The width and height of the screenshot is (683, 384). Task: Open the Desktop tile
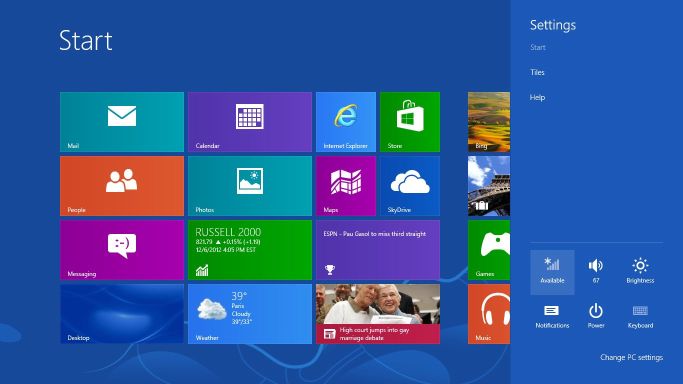[122, 314]
